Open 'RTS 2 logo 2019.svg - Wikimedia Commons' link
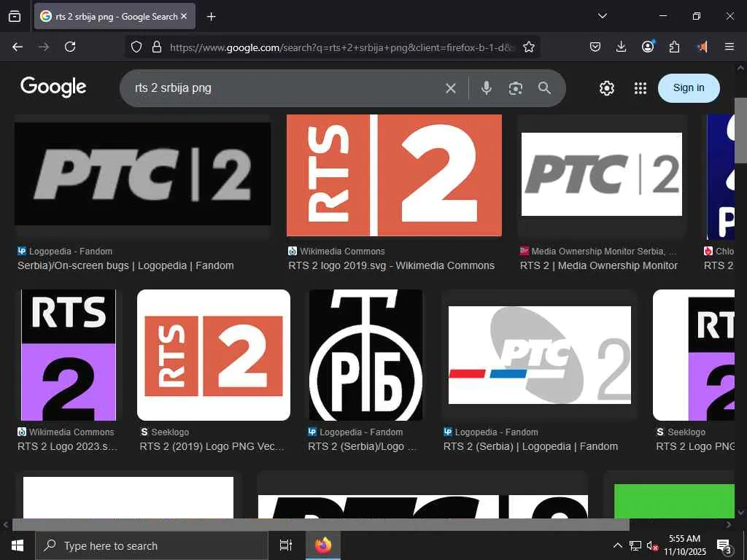Screen dimensions: 747x560 [392, 265]
